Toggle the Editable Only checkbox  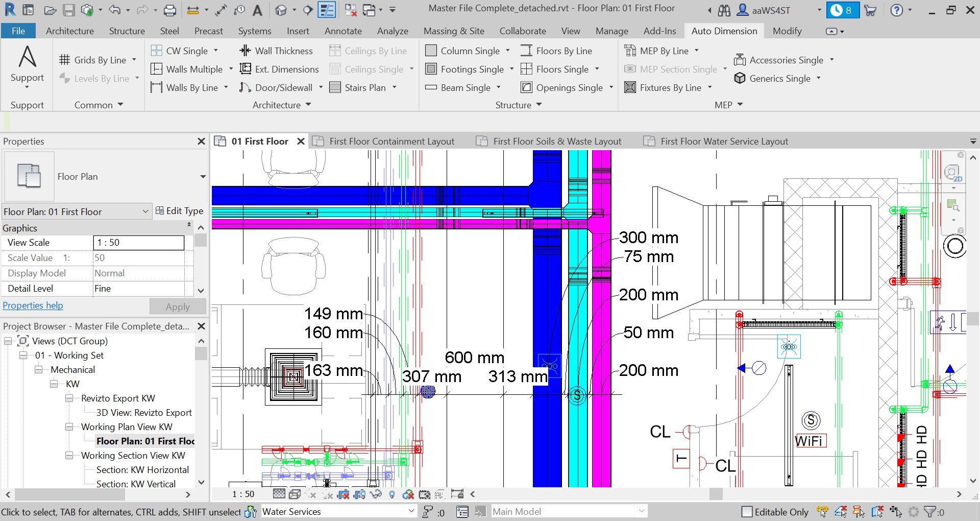(747, 512)
